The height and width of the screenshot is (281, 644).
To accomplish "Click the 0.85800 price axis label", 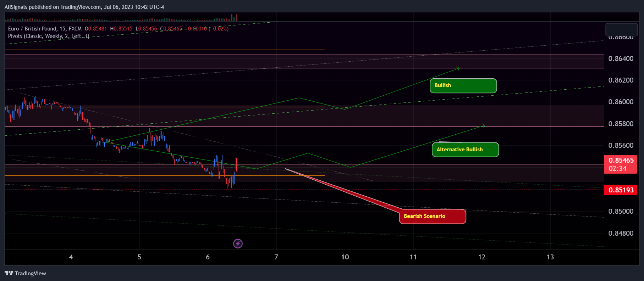I will pyautogui.click(x=621, y=124).
